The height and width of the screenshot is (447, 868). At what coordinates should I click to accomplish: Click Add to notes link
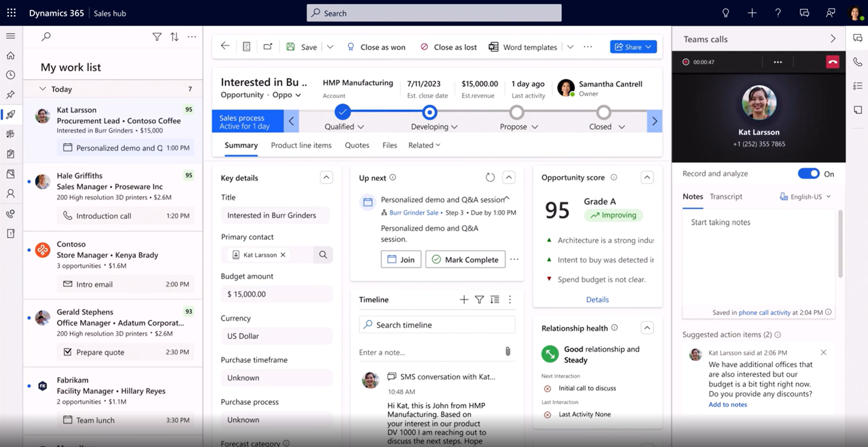[728, 405]
